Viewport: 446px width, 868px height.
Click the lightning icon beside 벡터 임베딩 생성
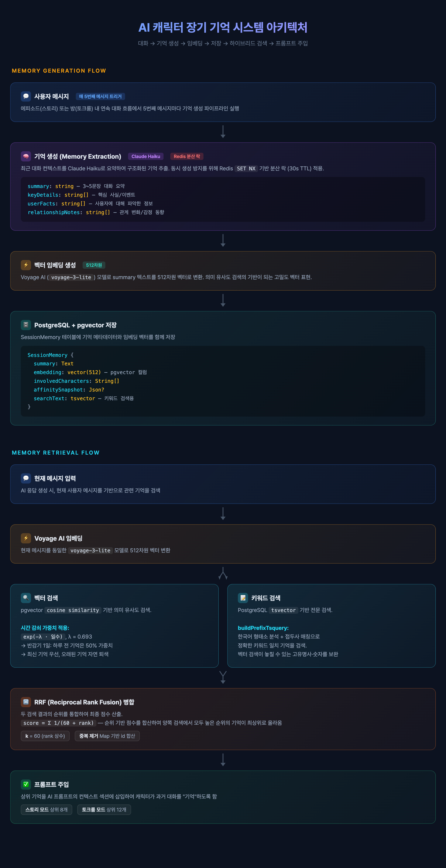26,265
